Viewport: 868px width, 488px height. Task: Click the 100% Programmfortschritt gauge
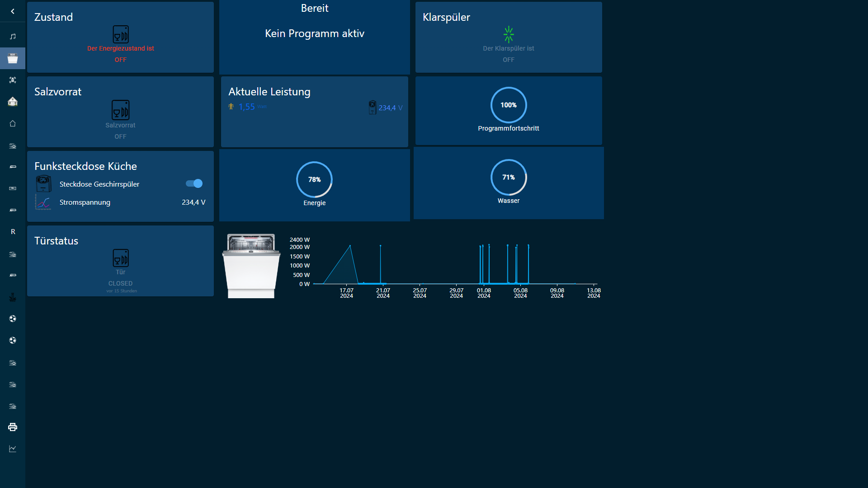point(509,105)
